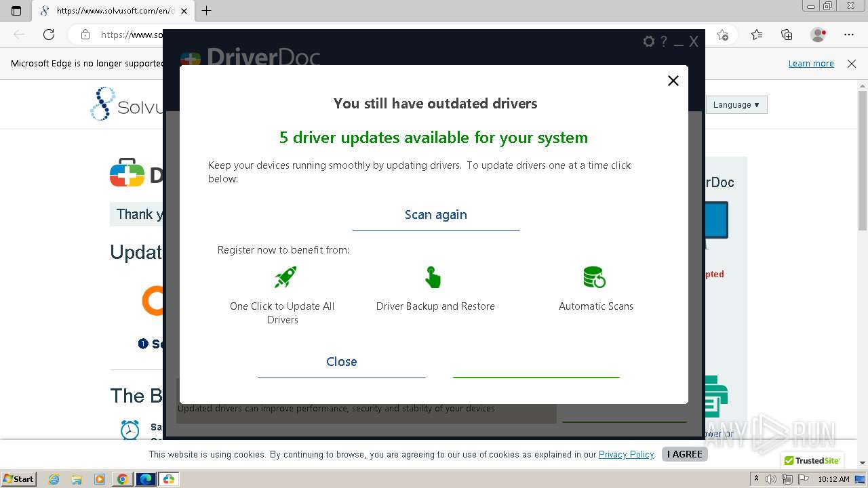This screenshot has height=488, width=868.
Task: Click the Solvusoft logo on webpage
Action: 127,105
